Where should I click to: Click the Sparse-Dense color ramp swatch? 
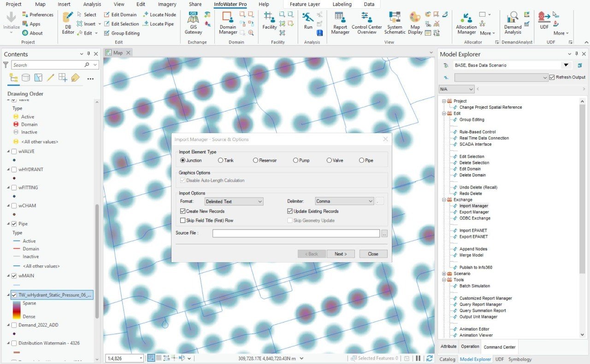tap(16, 310)
